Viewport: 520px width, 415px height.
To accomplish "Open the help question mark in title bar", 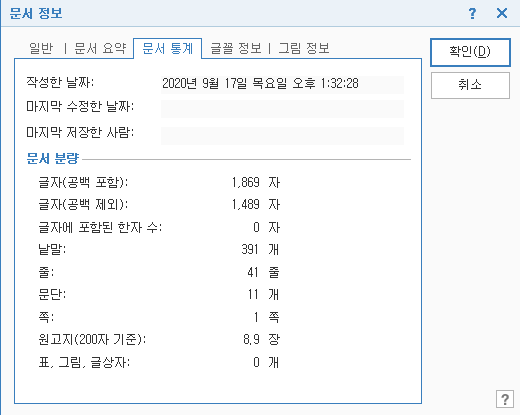I will [472, 14].
